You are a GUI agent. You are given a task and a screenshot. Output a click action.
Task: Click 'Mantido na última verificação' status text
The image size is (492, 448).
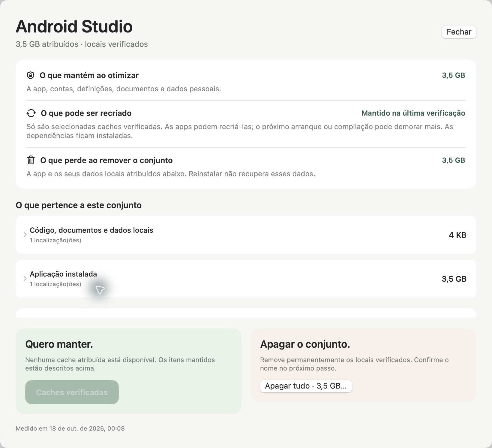click(x=413, y=113)
